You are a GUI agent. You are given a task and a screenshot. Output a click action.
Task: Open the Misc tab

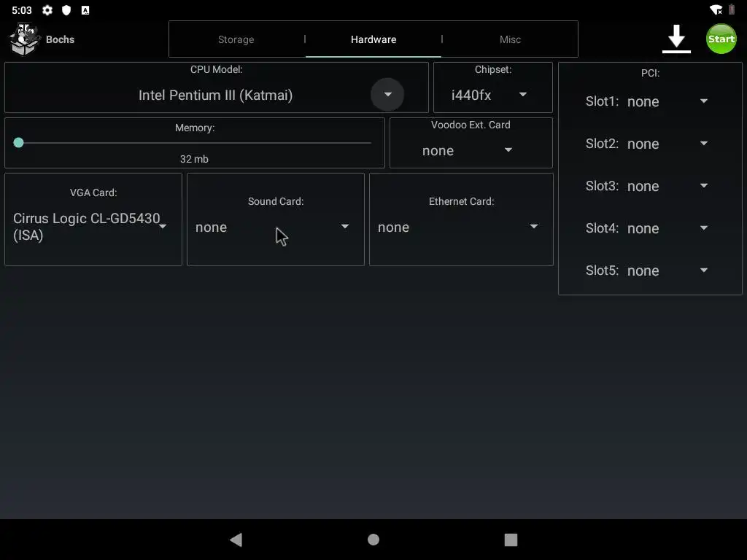click(510, 39)
